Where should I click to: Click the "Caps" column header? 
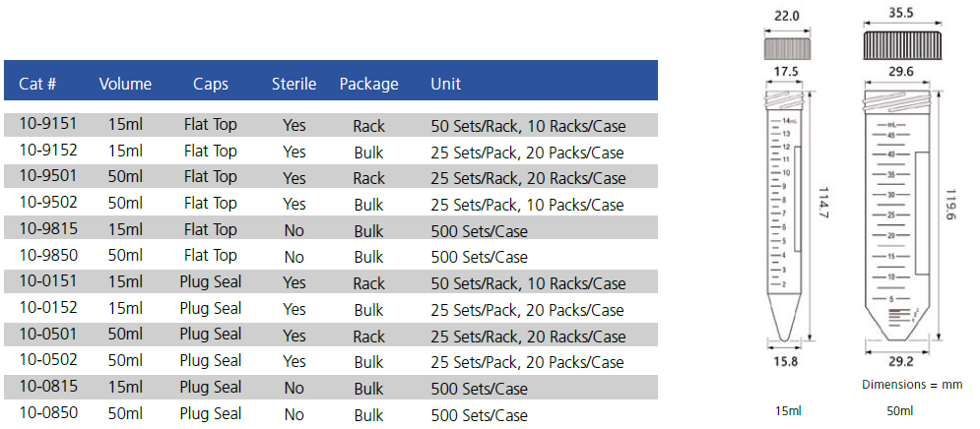[x=211, y=84]
